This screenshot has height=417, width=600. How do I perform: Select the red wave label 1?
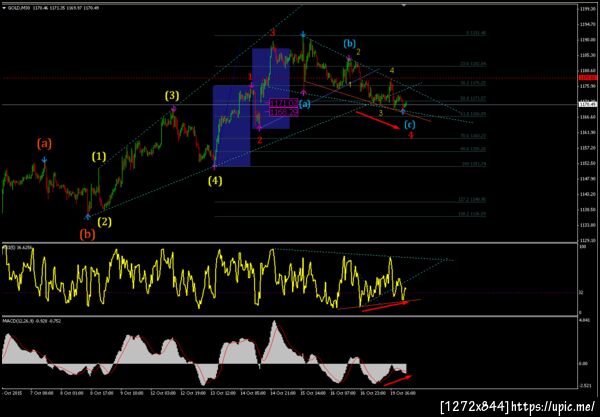[x=250, y=78]
